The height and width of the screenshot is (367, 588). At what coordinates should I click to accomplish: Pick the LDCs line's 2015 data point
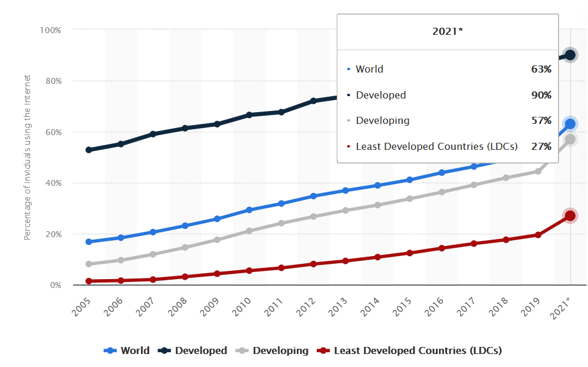click(x=410, y=253)
